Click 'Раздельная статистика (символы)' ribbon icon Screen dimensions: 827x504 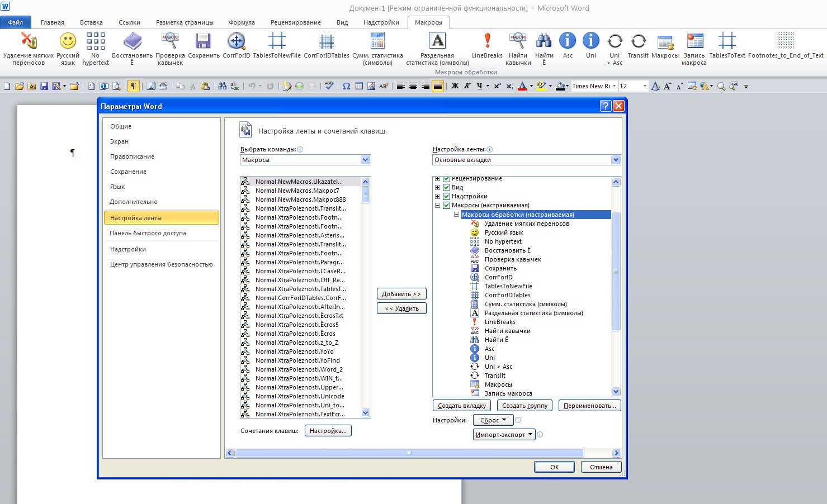(x=437, y=49)
